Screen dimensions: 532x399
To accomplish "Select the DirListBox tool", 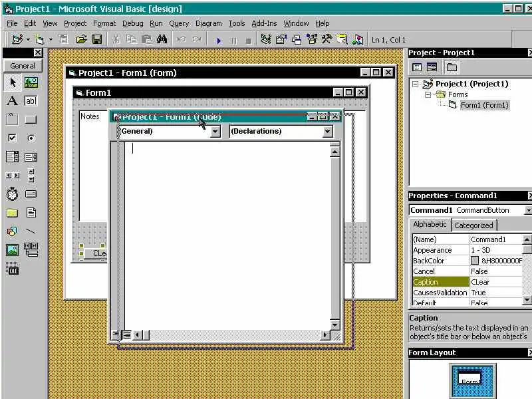I will (12, 213).
